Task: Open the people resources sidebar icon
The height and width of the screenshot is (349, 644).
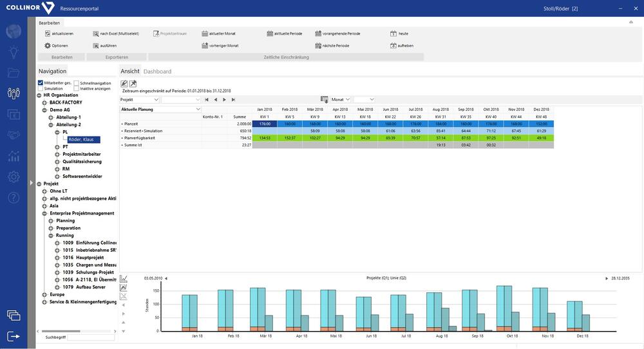Action: point(14,93)
